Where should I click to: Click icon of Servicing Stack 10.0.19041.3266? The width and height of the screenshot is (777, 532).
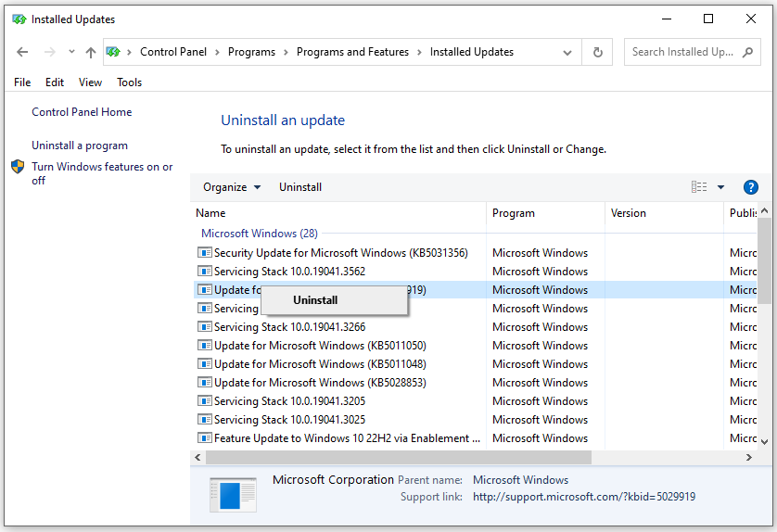(204, 327)
